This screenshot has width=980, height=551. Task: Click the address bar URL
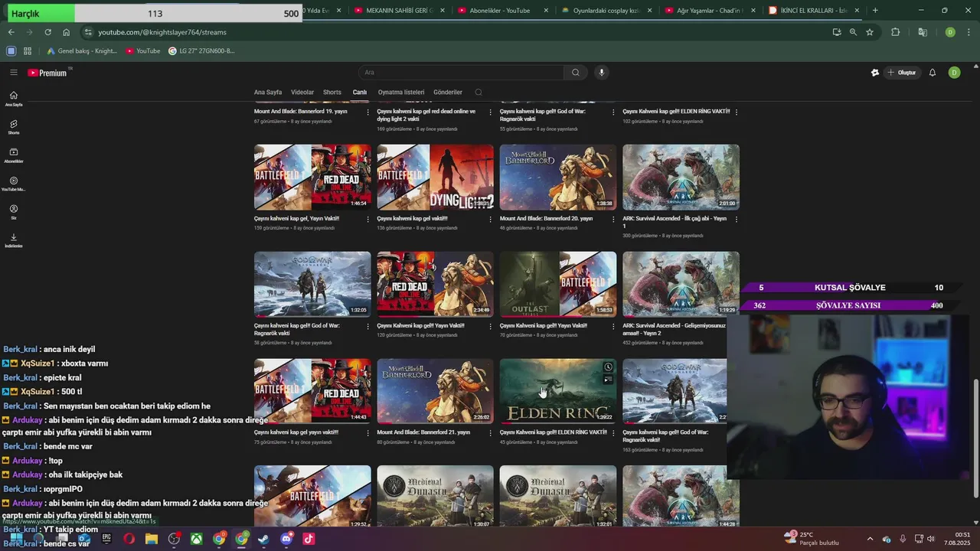pyautogui.click(x=162, y=32)
